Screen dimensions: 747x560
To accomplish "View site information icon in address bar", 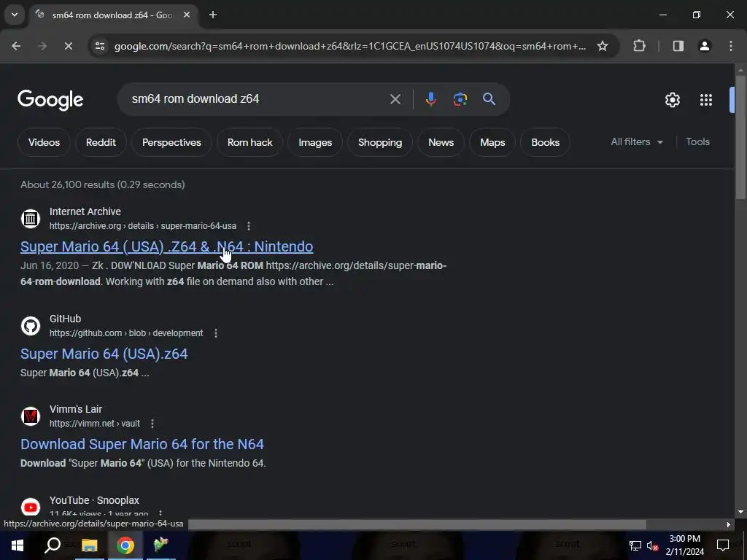I will tap(99, 46).
